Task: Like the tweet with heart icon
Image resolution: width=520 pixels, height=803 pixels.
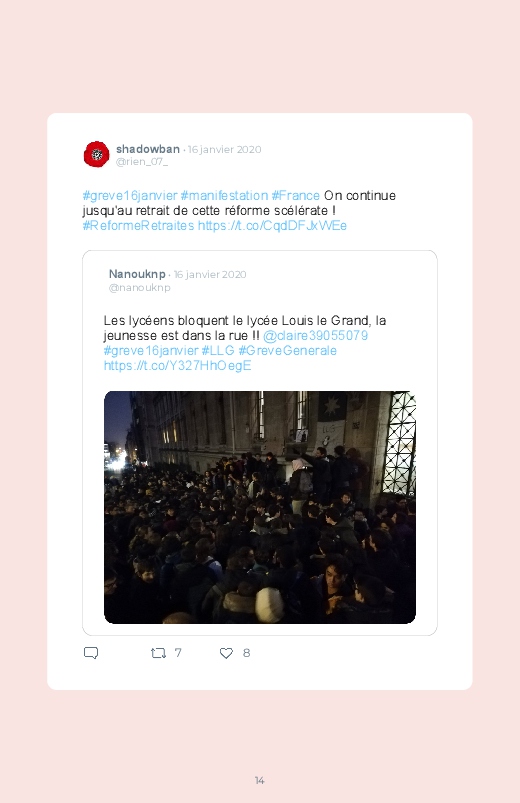Action: (226, 653)
